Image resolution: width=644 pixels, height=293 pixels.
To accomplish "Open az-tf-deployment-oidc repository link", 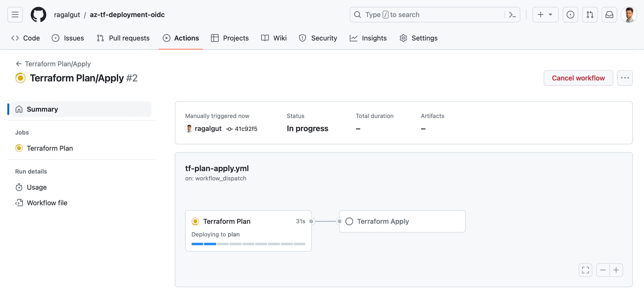I will [x=127, y=15].
